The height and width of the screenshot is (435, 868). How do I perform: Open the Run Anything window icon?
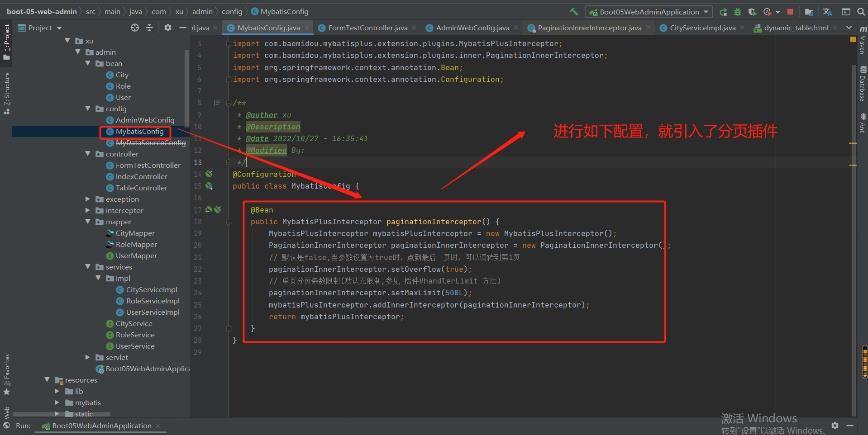coord(846,12)
